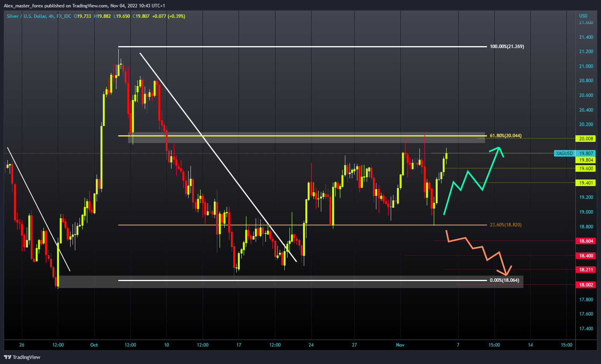This screenshot has width=601, height=364.
Task: Click the Nov date label on time axis
Action: (x=400, y=345)
